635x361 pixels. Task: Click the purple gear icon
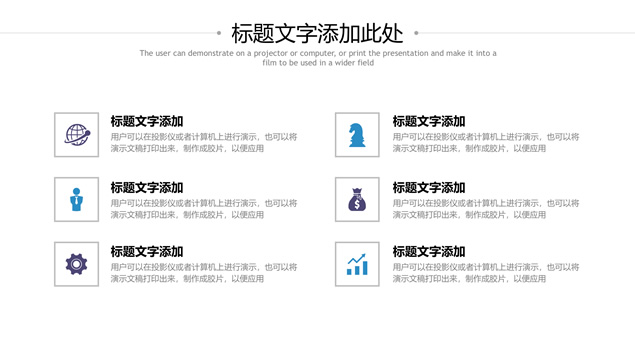(76, 264)
